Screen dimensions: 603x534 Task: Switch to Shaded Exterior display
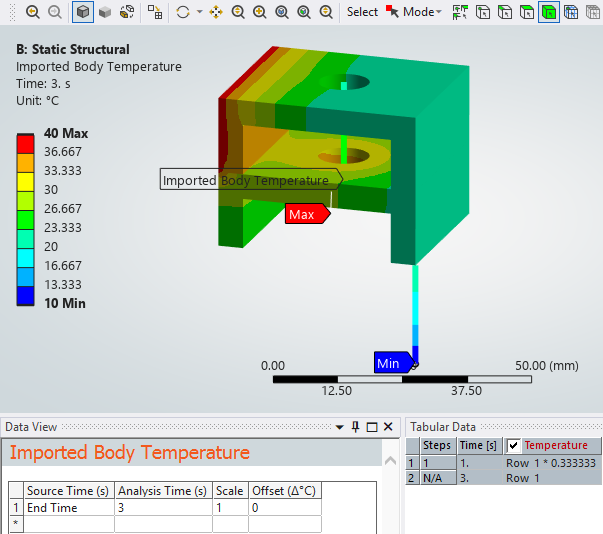coord(105,12)
